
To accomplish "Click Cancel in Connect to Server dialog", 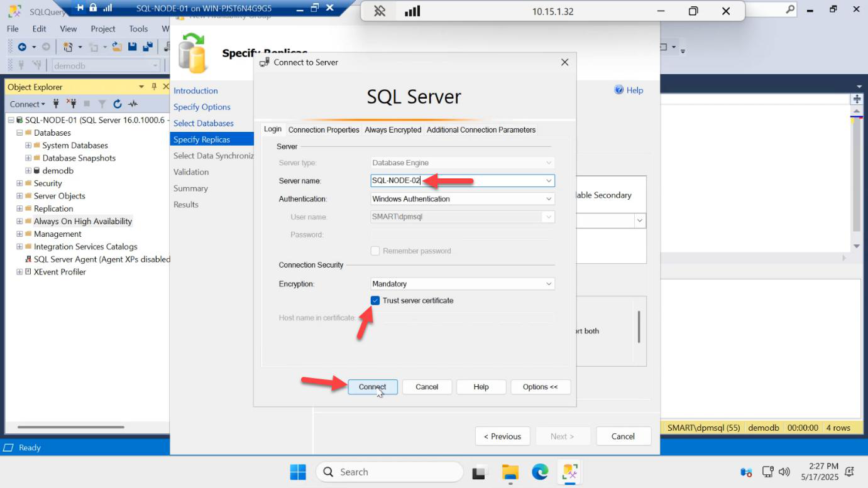I will tap(427, 387).
